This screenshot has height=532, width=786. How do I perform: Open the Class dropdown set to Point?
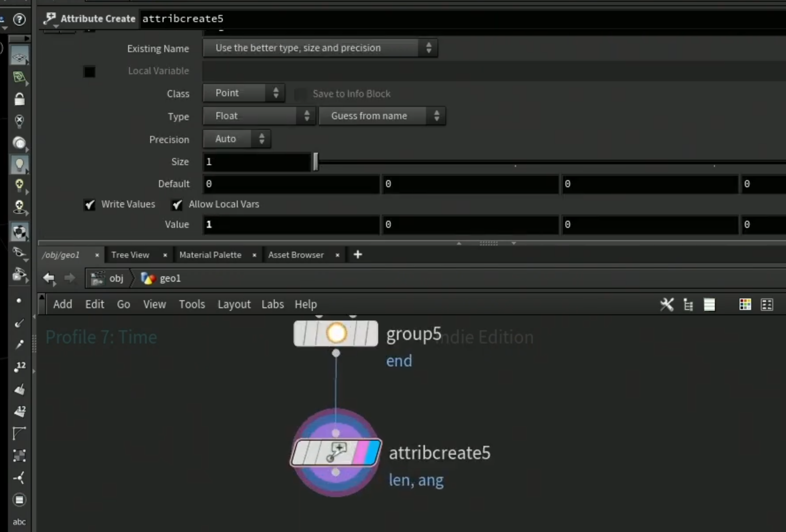coord(243,93)
